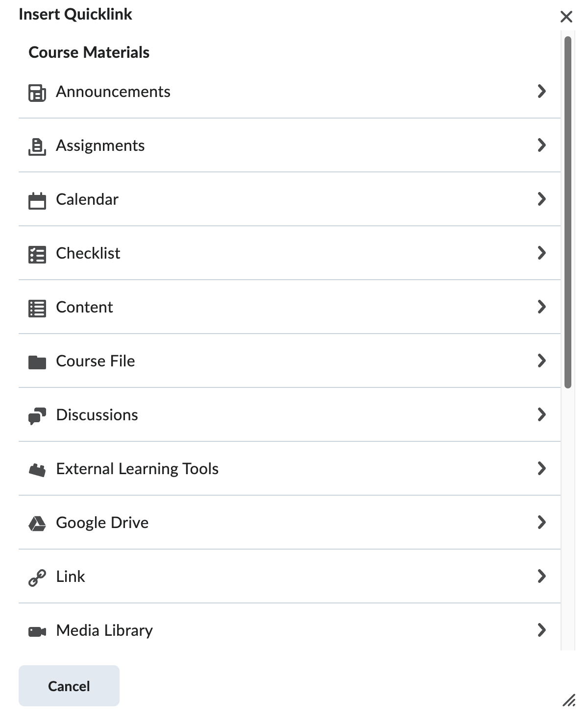Click the Announcements newspaper icon
588x722 pixels.
click(x=37, y=92)
